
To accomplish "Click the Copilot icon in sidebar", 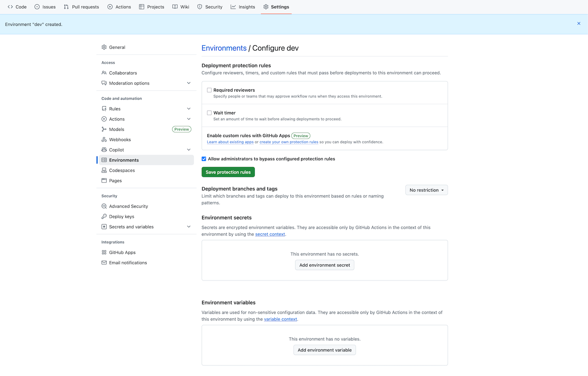I will [104, 150].
